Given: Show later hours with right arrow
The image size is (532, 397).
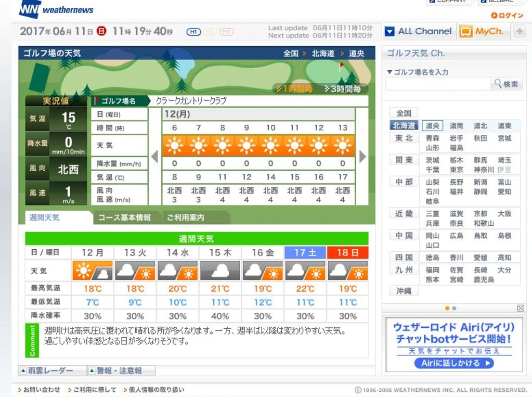Looking at the screenshot, I should pos(362,157).
